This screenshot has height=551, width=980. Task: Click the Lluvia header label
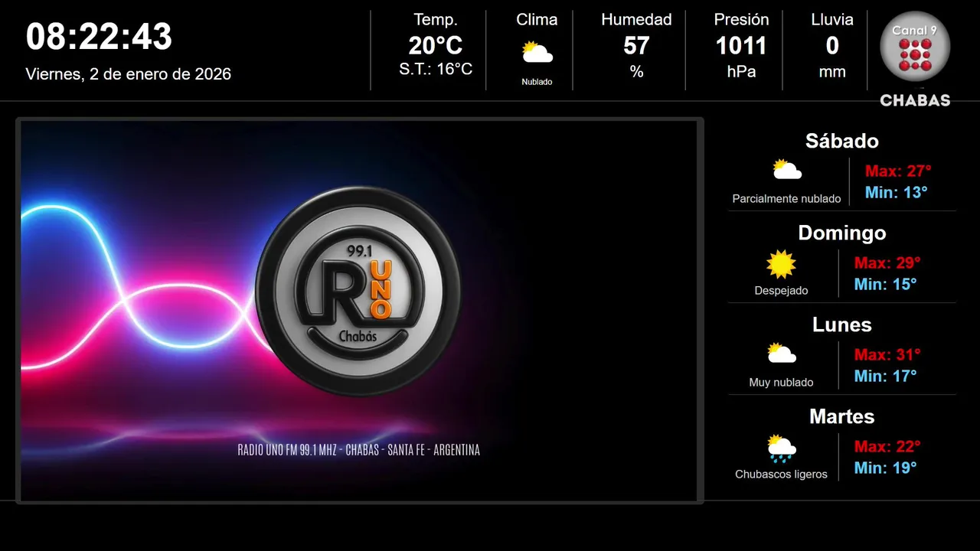832,19
